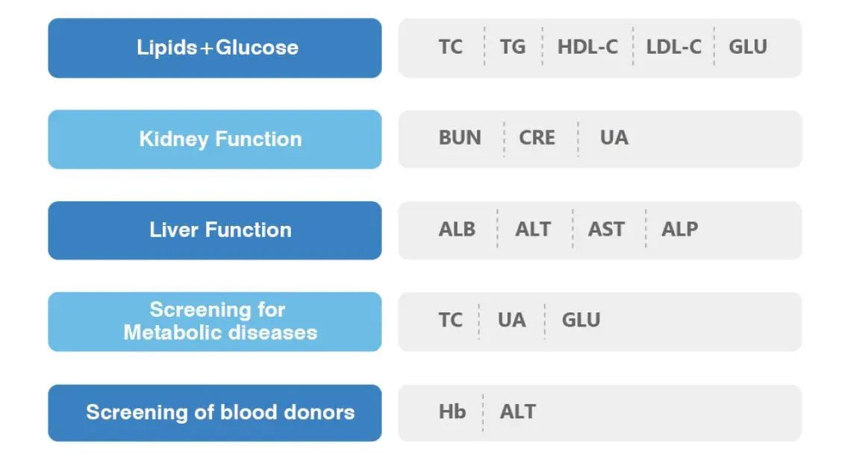Select ALT in the blood donors row
Viewport: 868px width, 472px height.
(518, 412)
